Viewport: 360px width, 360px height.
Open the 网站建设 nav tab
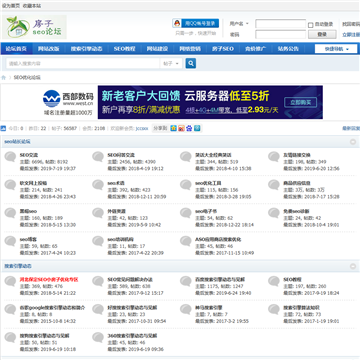(157, 49)
